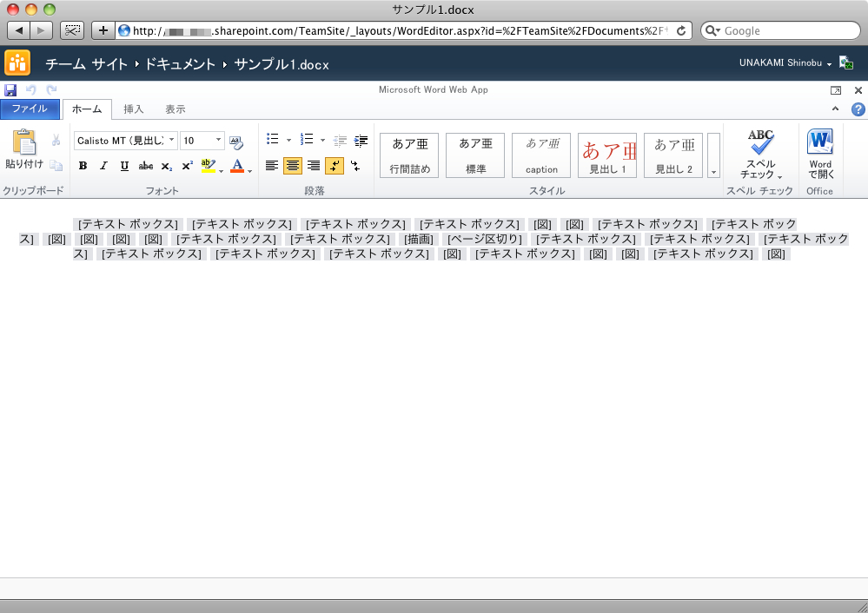868x613 pixels.
Task: Toggle bold formatting
Action: (x=83, y=166)
